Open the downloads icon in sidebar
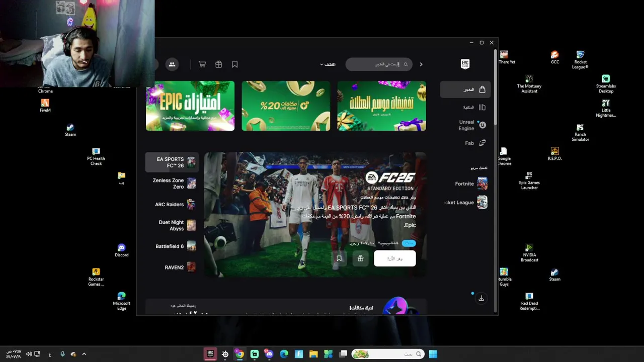644x362 pixels. click(481, 298)
